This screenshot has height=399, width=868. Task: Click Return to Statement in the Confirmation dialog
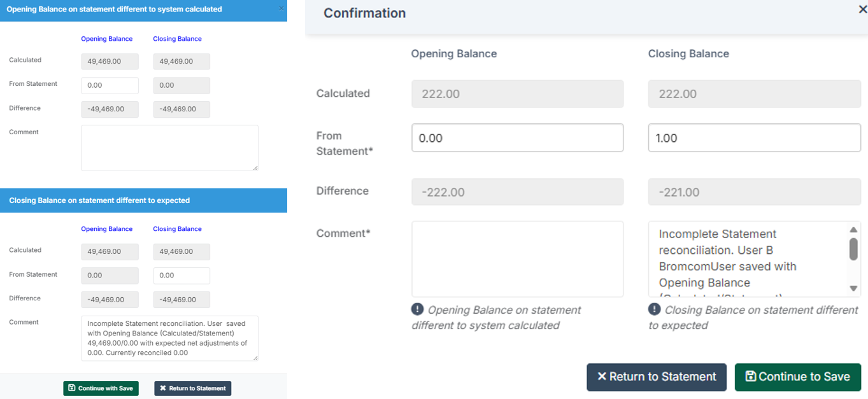coord(657,377)
